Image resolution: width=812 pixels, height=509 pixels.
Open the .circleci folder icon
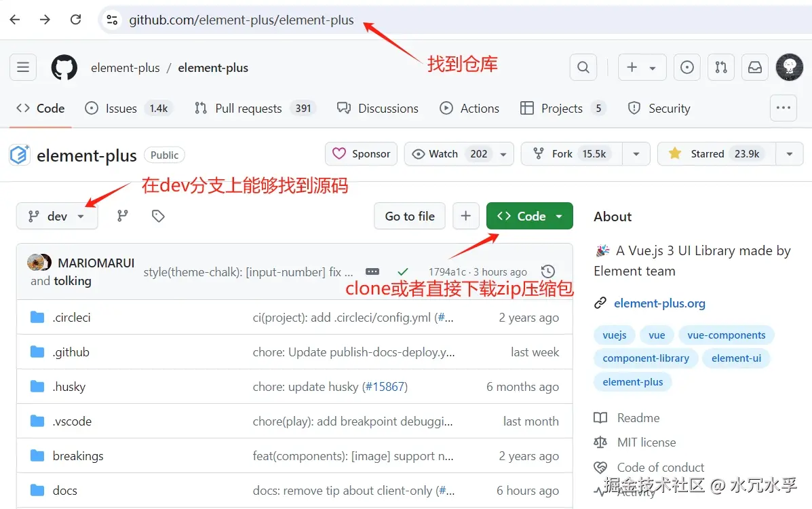(x=37, y=317)
